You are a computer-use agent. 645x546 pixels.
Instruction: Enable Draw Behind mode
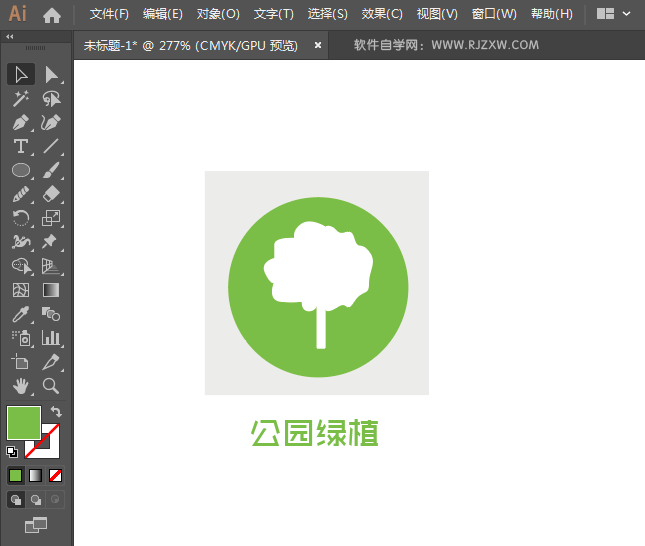pyautogui.click(x=36, y=500)
